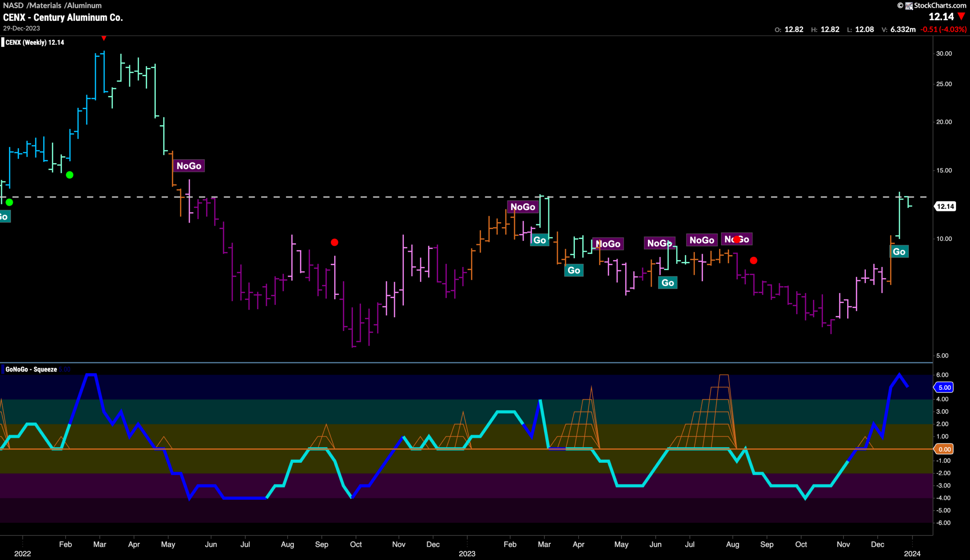Image resolution: width=970 pixels, height=560 pixels.
Task: Click the 2022 year label on time axis
Action: coord(22,554)
